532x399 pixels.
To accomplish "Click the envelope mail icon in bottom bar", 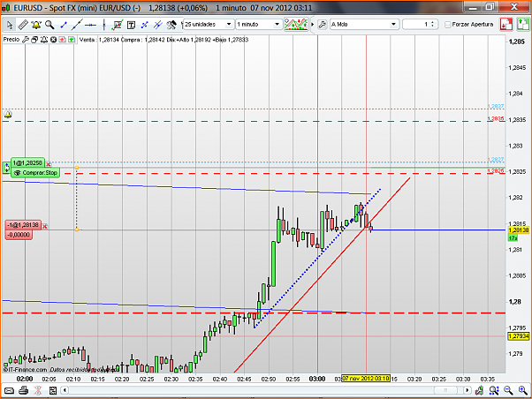I will tap(9, 390).
